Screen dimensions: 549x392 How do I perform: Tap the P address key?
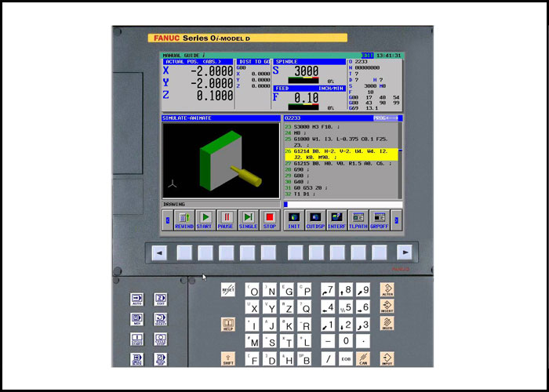coord(304,290)
